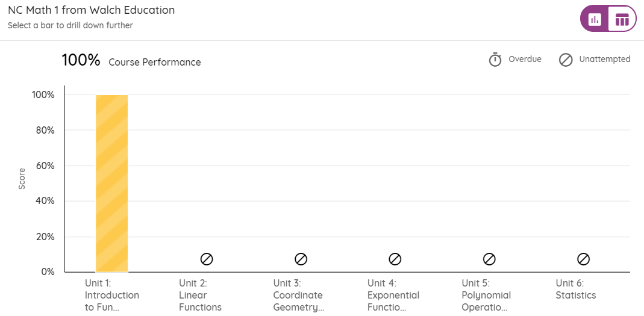Click the Unit 3: Coordinate Geometry label

tap(299, 295)
